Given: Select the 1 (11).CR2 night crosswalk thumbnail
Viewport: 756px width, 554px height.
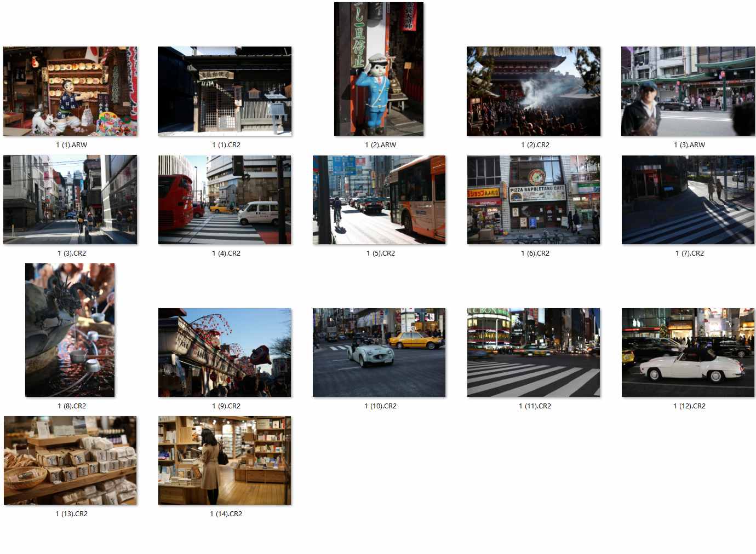Looking at the screenshot, I should pos(534,353).
